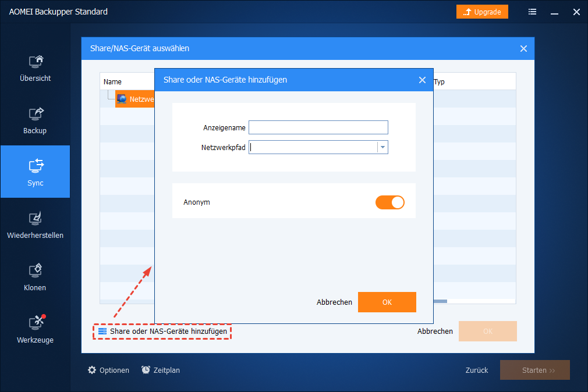The height and width of the screenshot is (392, 588).
Task: Open the Werkzeuge section in sidebar
Action: coord(36,330)
